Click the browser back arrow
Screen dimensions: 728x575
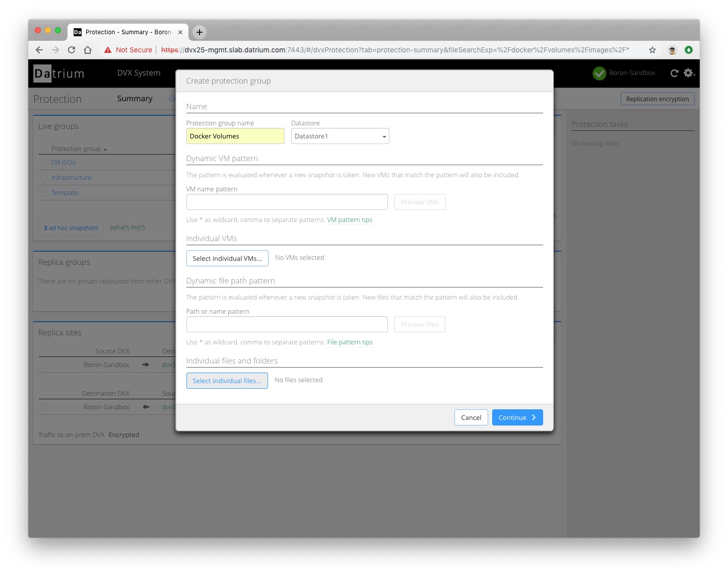click(x=39, y=50)
